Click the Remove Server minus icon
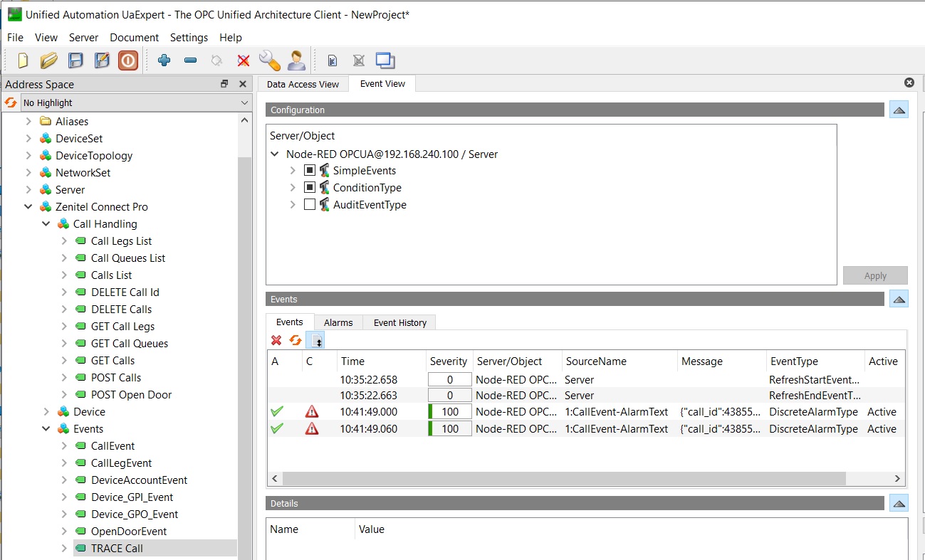This screenshot has height=560, width=925. click(x=190, y=60)
